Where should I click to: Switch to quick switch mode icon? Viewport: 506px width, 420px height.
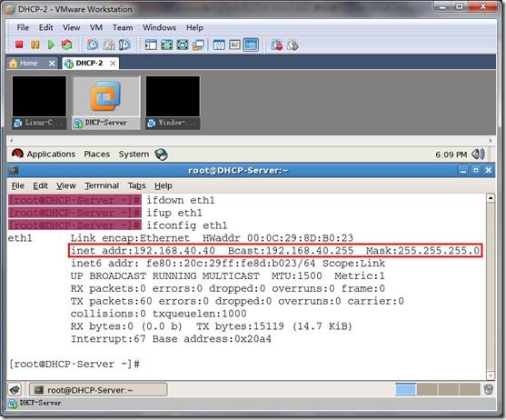(167, 45)
